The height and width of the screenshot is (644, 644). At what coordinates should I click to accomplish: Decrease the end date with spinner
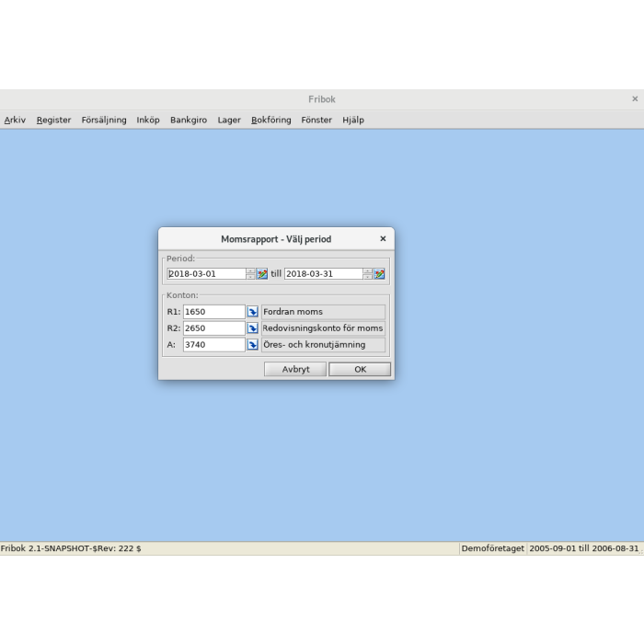point(368,277)
